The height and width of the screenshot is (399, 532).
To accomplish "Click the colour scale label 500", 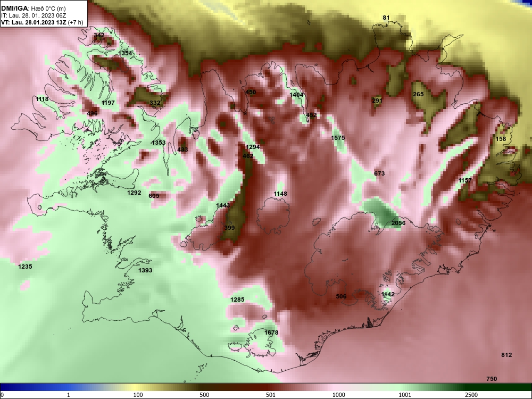I will 204,395.
